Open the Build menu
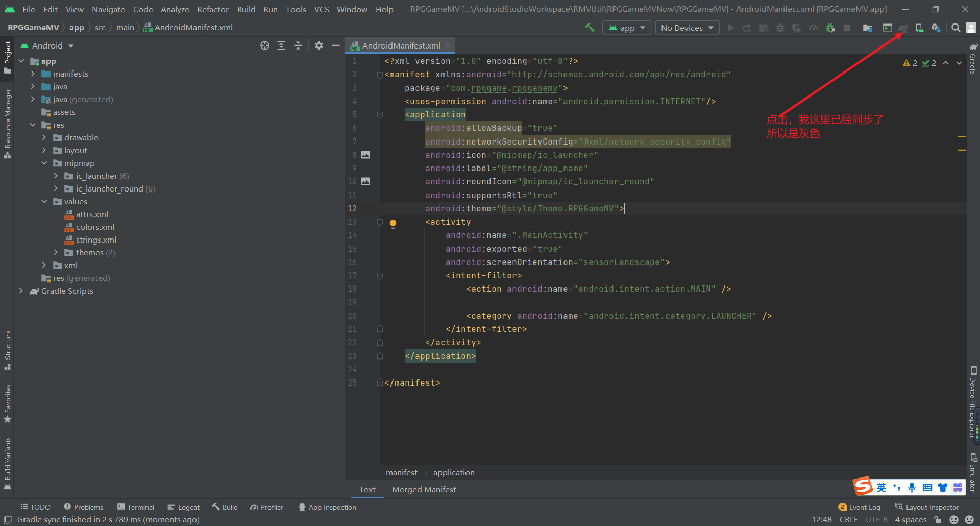The width and height of the screenshot is (980, 526). [x=246, y=9]
